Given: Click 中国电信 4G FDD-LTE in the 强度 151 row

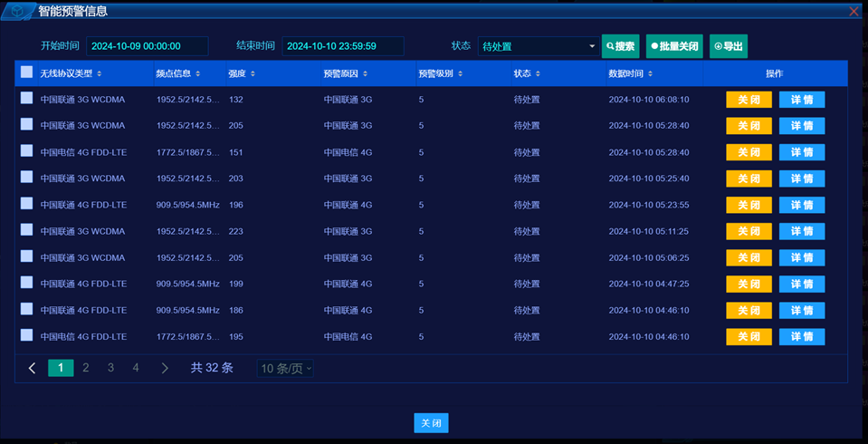Looking at the screenshot, I should point(83,152).
